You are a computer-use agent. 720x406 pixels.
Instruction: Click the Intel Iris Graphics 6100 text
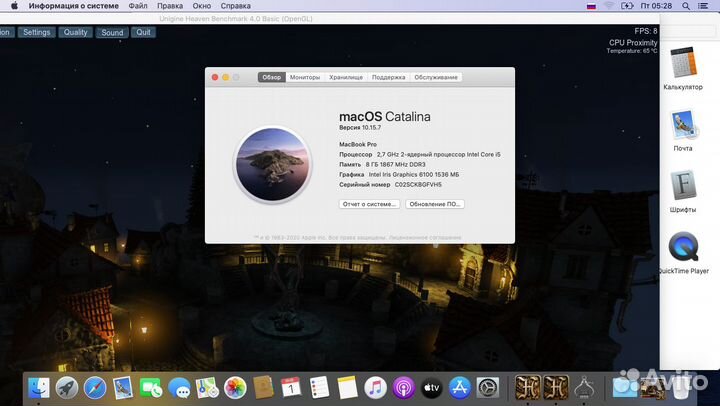point(414,175)
